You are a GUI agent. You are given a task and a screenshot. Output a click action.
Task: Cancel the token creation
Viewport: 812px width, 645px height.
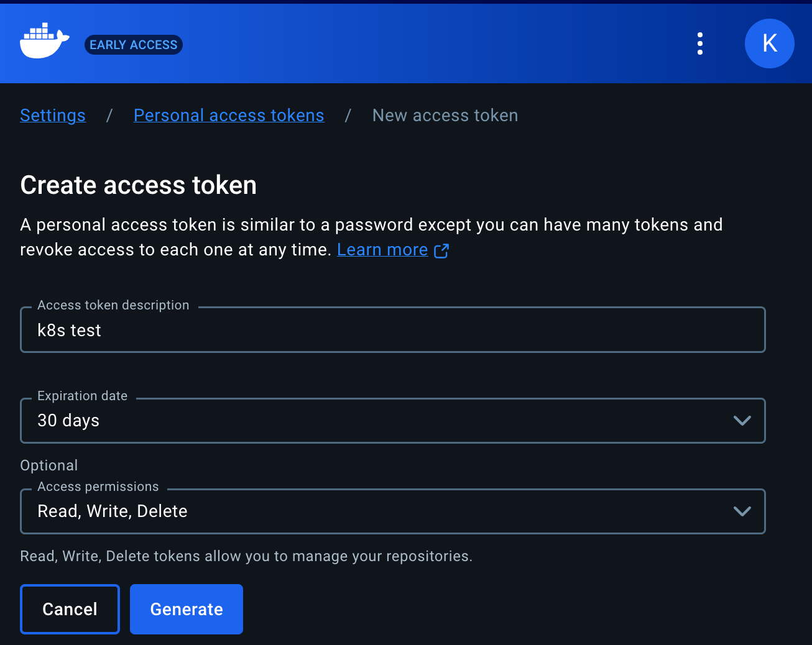(x=70, y=609)
